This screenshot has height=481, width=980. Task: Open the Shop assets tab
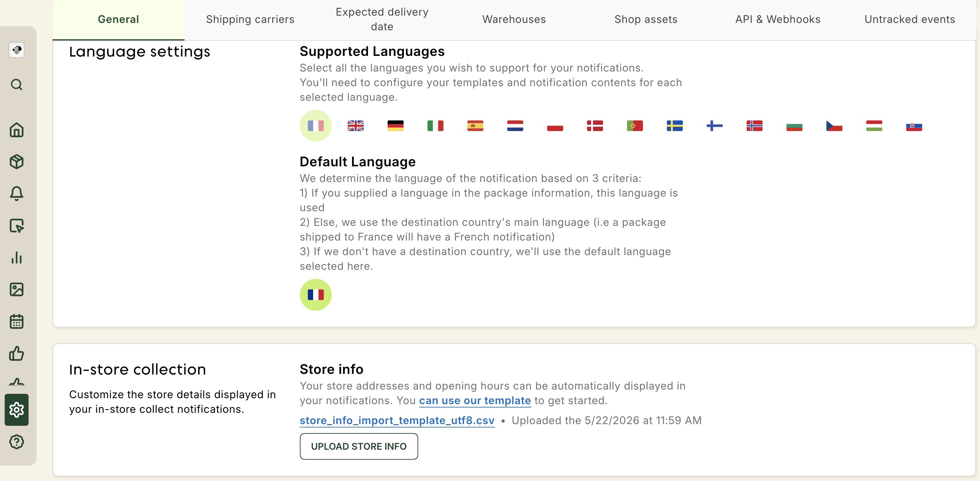pos(646,19)
